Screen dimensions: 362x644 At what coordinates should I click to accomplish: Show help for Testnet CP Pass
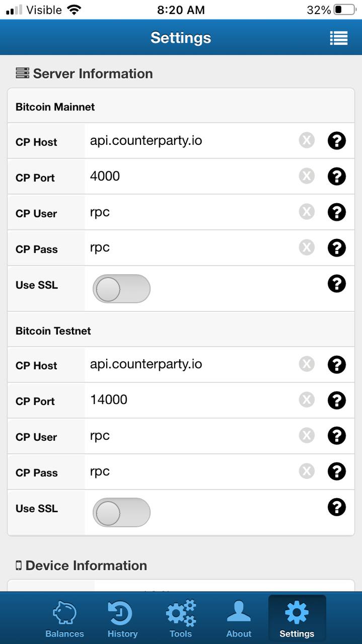click(337, 471)
